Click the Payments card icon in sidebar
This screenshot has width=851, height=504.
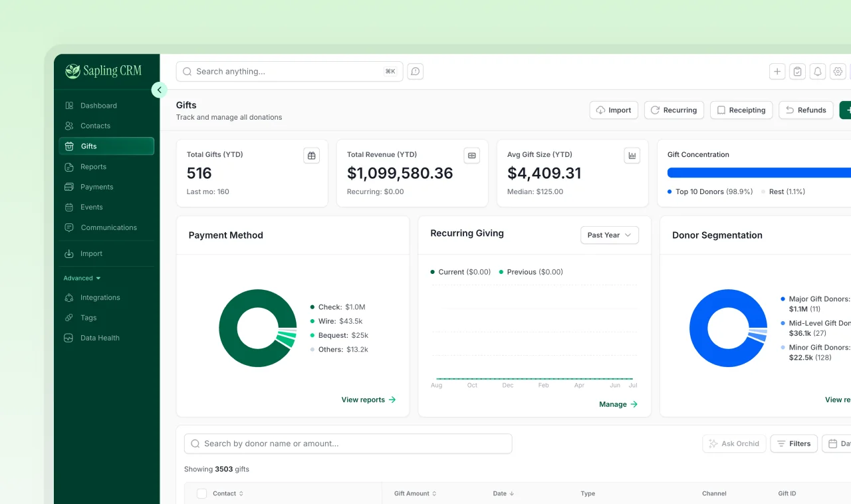tap(69, 187)
